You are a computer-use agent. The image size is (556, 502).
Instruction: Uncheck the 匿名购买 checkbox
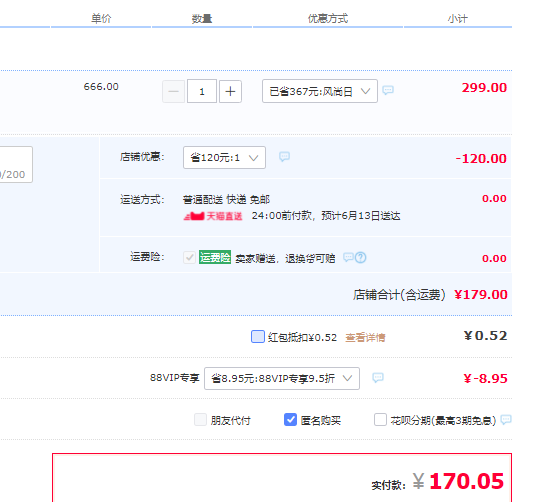290,420
